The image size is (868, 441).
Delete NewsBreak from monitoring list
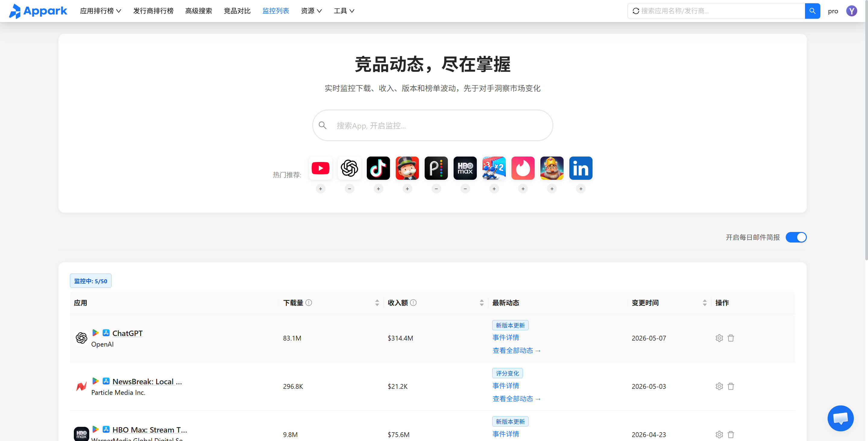(x=731, y=386)
